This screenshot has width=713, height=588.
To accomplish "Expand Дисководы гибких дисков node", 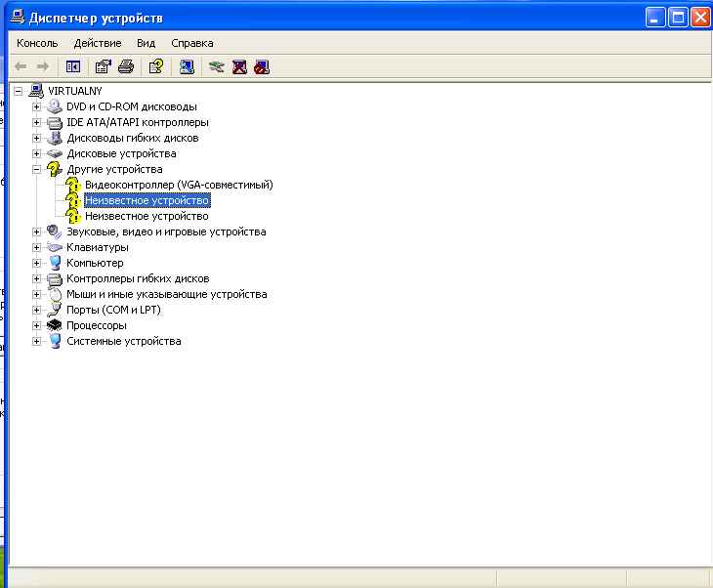I will (36, 139).
